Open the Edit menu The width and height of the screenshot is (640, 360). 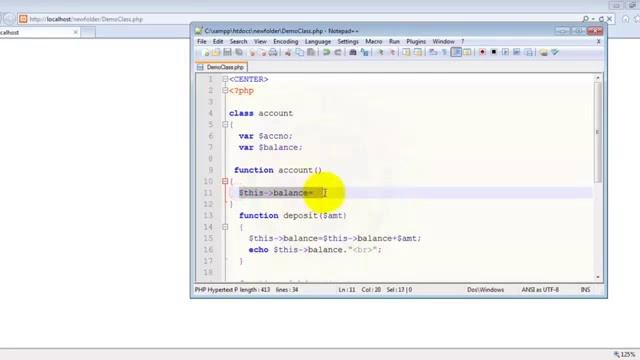(218, 42)
